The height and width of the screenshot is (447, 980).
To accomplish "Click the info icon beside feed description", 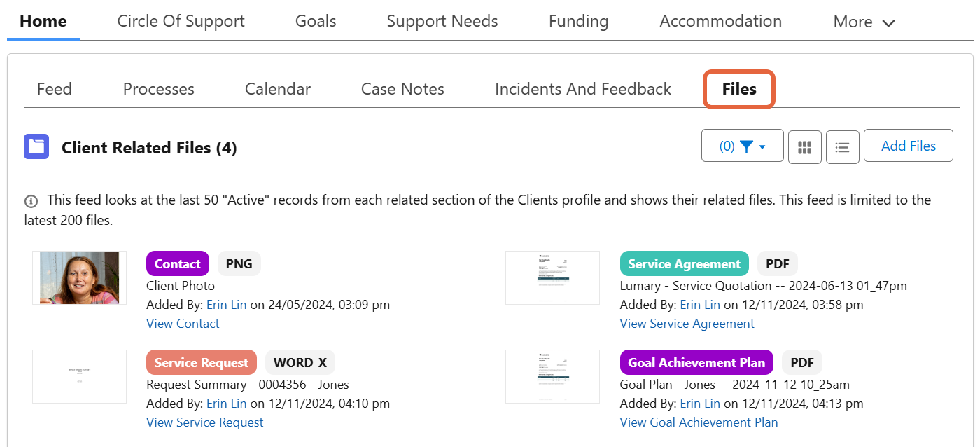I will pyautogui.click(x=31, y=201).
